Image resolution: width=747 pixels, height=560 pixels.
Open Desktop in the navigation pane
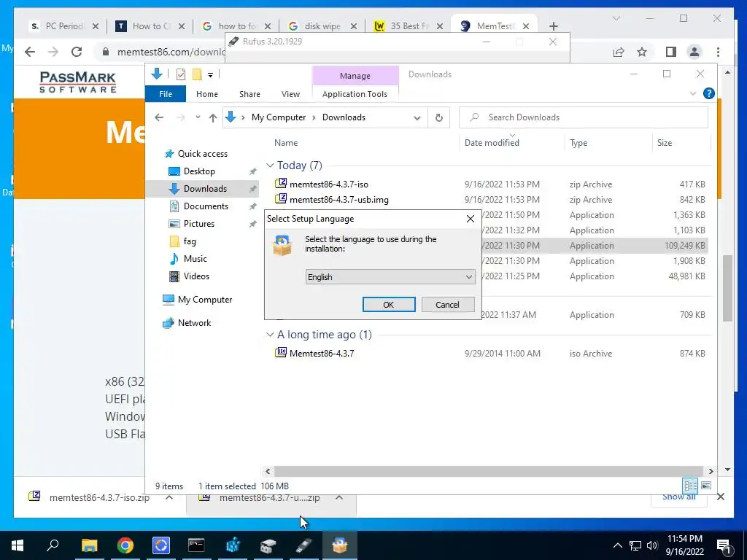point(199,171)
